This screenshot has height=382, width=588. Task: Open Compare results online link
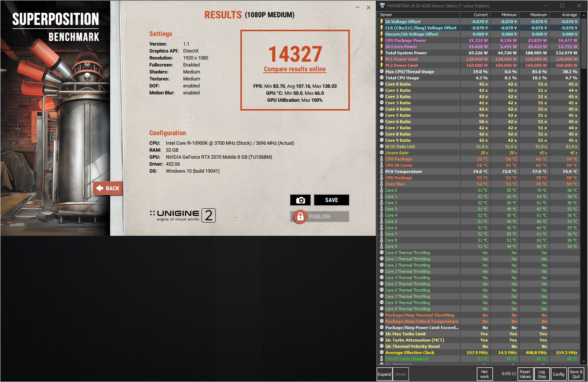click(x=295, y=69)
